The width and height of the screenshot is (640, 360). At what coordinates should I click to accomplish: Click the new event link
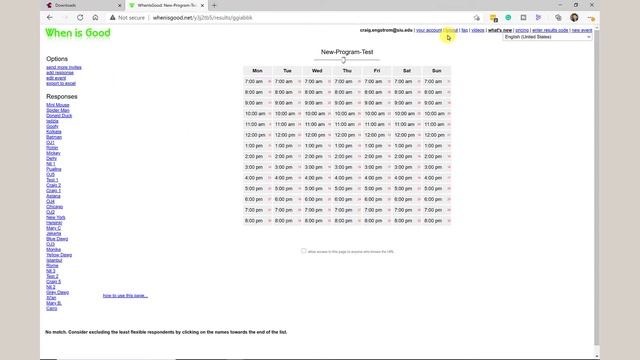(x=582, y=30)
